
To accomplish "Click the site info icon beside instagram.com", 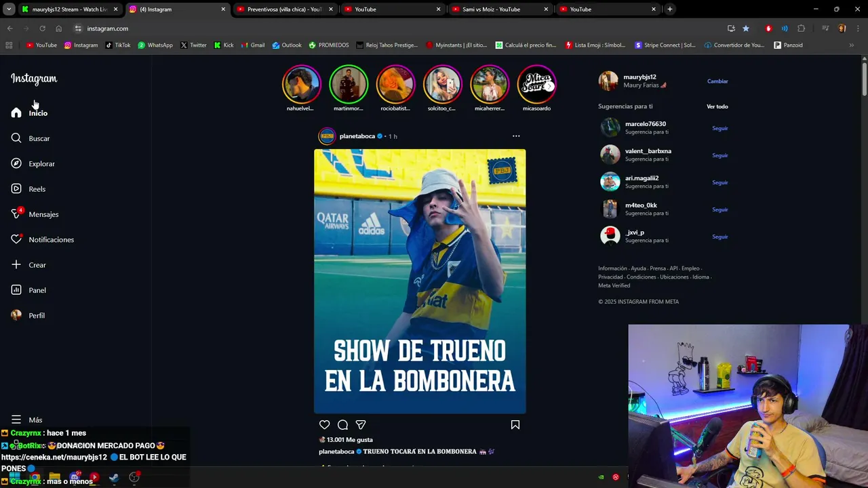I will coord(78,28).
